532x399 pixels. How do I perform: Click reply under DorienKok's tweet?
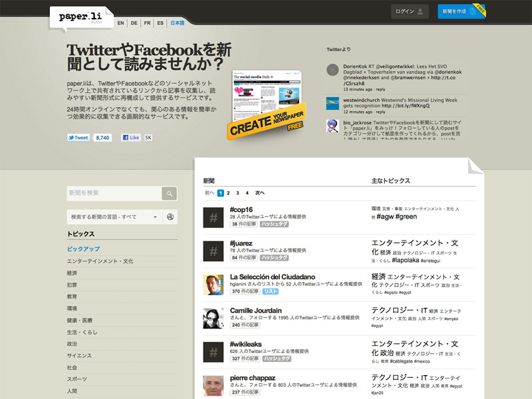(x=380, y=89)
